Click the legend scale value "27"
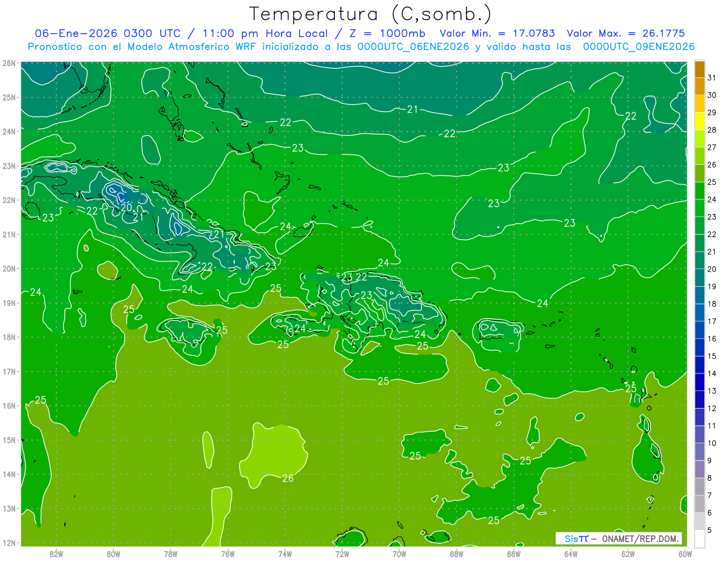 click(x=712, y=147)
